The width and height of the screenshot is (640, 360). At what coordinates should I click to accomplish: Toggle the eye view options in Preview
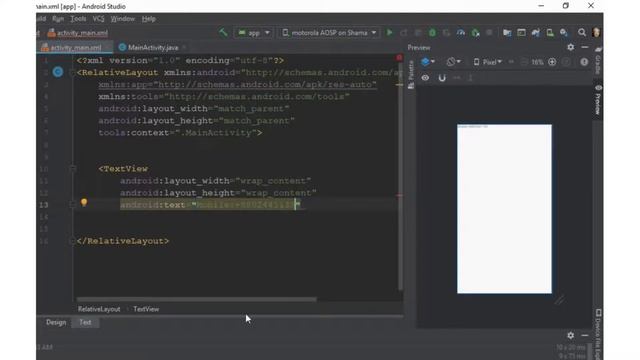point(425,78)
